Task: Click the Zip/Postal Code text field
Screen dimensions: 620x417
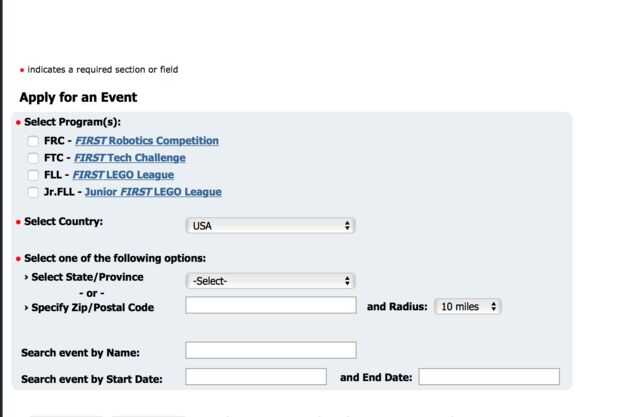Action: pos(270,306)
